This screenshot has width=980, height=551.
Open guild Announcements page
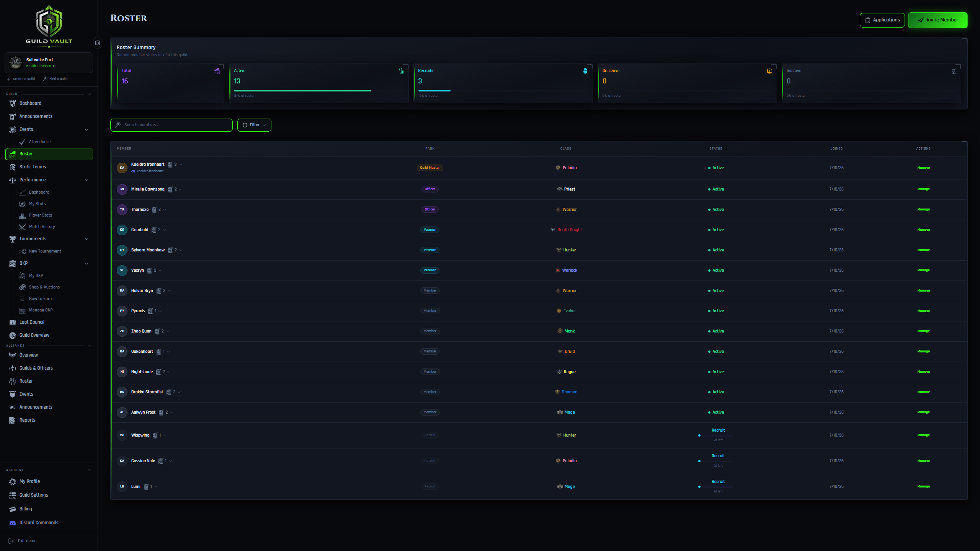(49, 116)
